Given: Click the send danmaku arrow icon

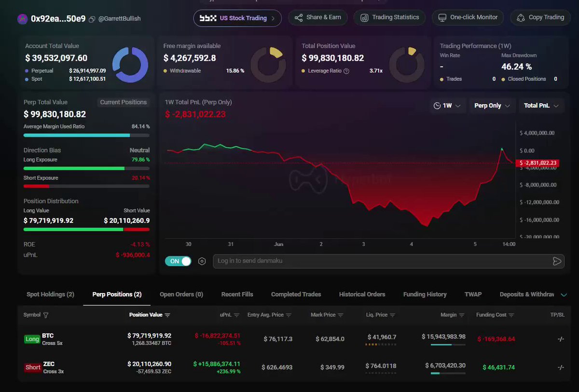Looking at the screenshot, I should (557, 261).
